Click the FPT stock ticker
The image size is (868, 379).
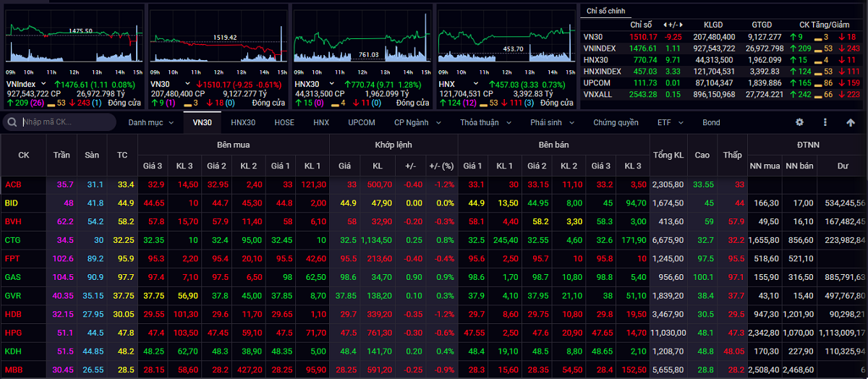12,258
